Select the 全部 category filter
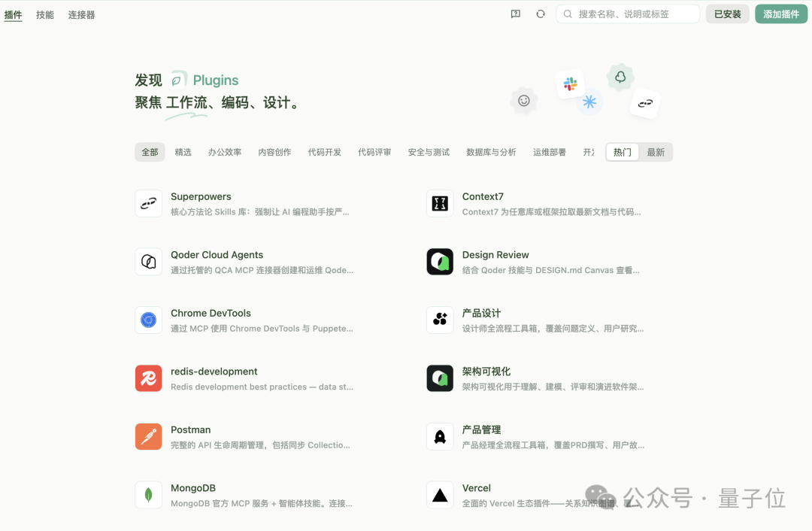This screenshot has height=531, width=812. 150,153
